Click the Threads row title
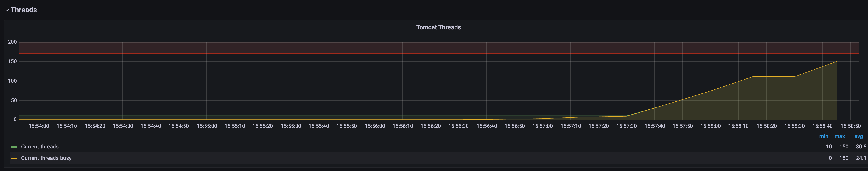This screenshot has width=868, height=171. coord(24,10)
